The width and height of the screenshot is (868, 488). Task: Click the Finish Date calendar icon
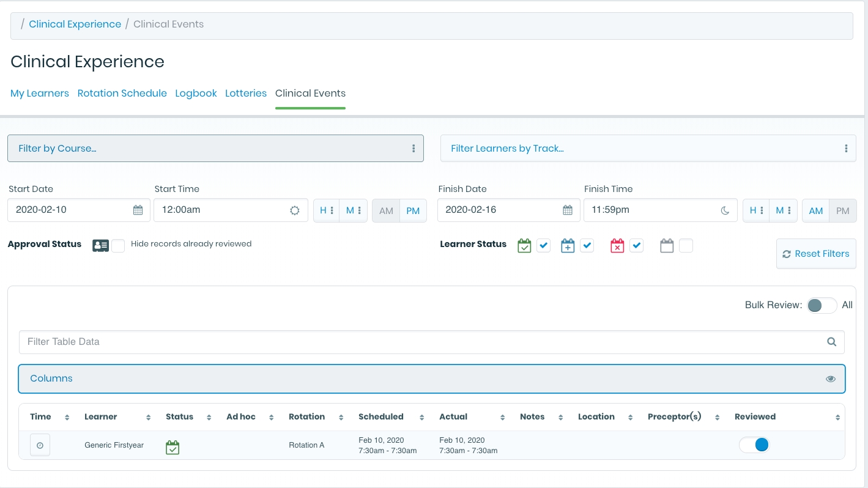coord(567,210)
